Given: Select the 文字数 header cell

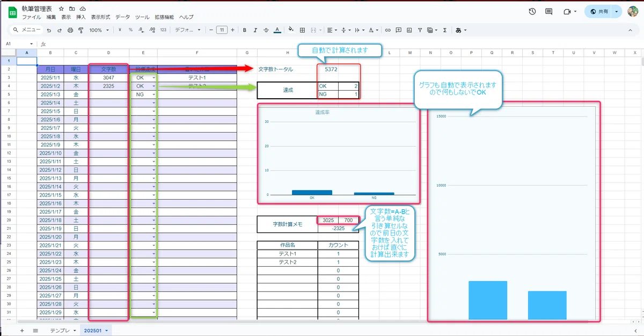Looking at the screenshot, I should coord(109,69).
